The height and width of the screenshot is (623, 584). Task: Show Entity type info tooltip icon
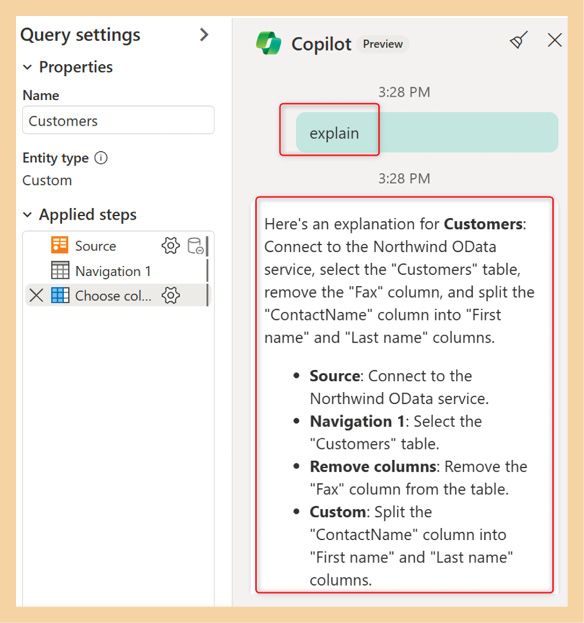tap(101, 158)
